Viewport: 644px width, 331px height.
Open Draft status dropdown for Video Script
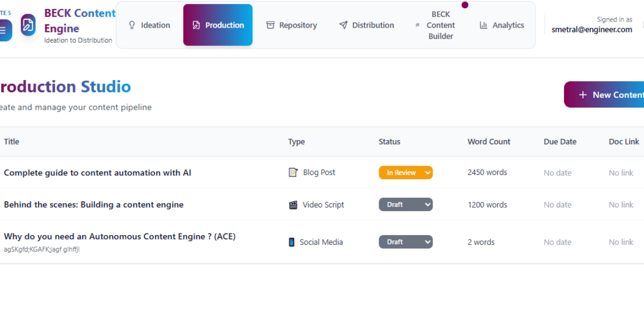click(406, 205)
